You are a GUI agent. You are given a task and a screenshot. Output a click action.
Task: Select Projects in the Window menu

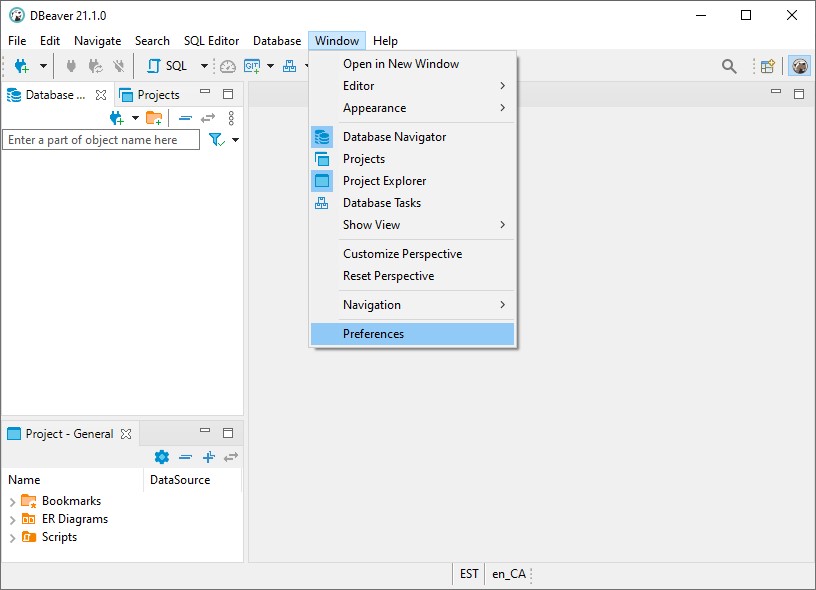click(412, 159)
